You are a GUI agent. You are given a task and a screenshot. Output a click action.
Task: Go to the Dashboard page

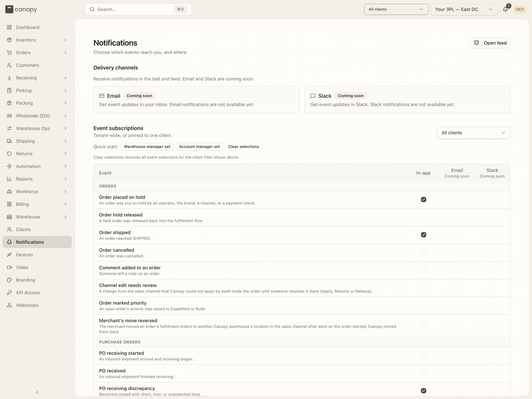[x=37, y=27]
